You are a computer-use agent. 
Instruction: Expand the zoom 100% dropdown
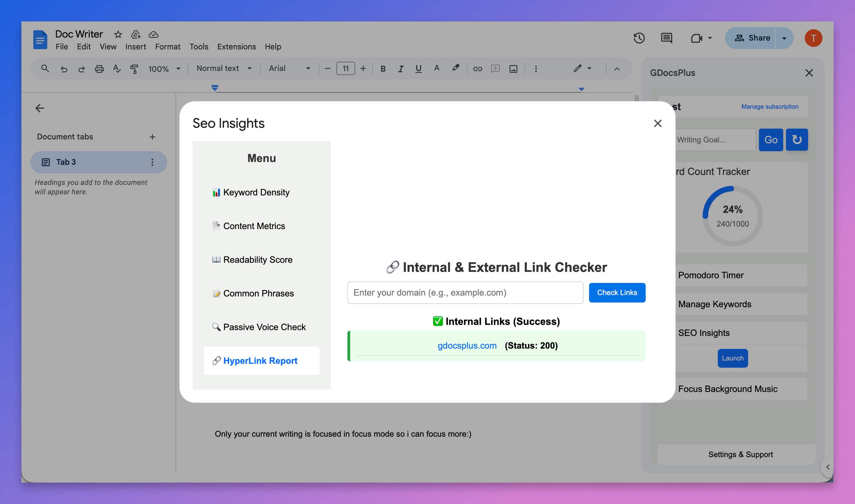coord(164,69)
